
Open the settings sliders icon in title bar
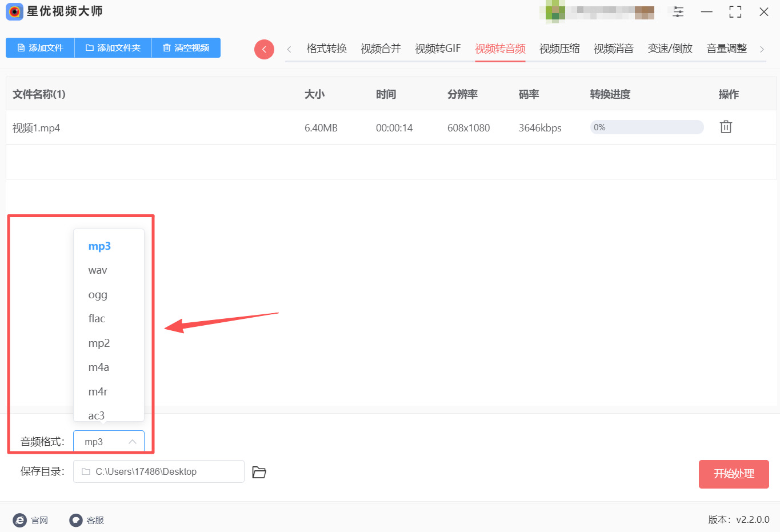[678, 12]
